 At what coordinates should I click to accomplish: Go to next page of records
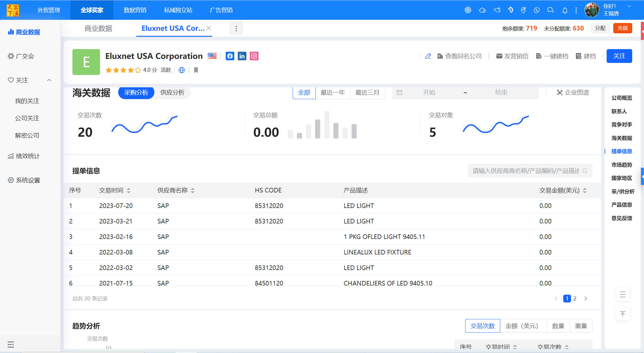pyautogui.click(x=586, y=299)
